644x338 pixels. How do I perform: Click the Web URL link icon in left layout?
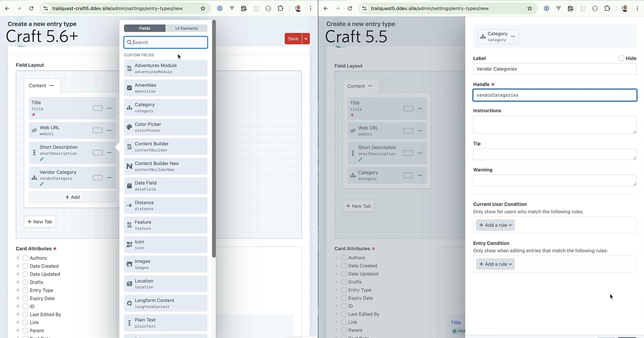pyautogui.click(x=34, y=130)
